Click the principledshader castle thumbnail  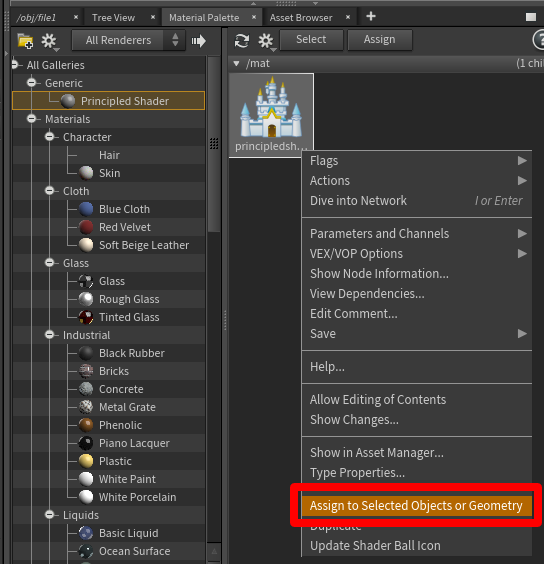point(271,115)
